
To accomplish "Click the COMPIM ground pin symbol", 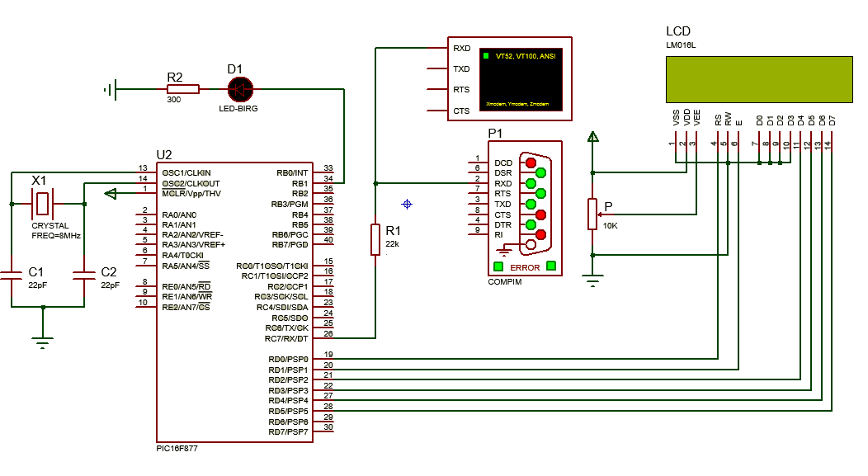I will pos(504,252).
